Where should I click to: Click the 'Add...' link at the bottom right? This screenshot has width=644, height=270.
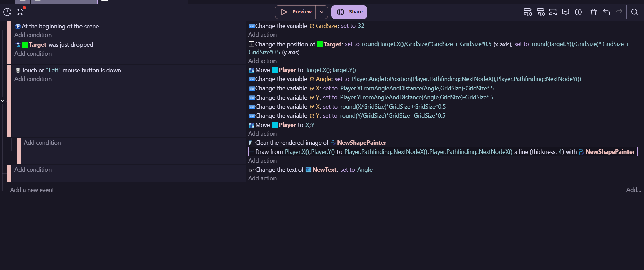click(633, 190)
